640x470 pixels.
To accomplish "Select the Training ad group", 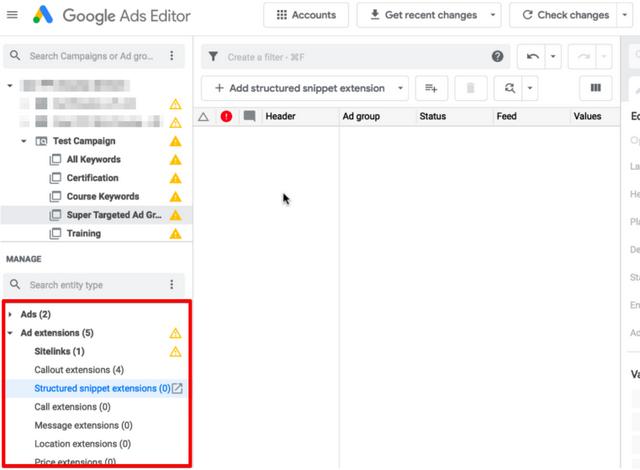I will coord(84,234).
